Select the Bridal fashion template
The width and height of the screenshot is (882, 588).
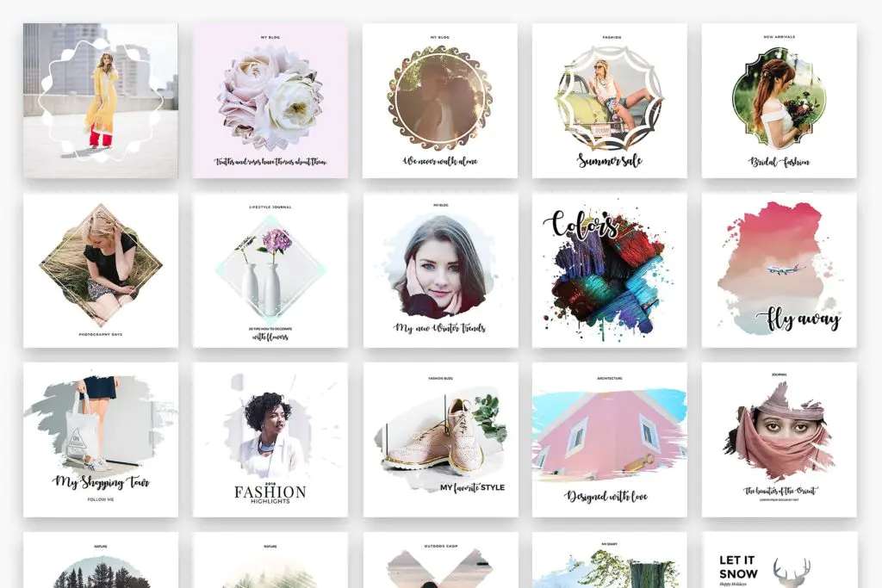(x=779, y=101)
